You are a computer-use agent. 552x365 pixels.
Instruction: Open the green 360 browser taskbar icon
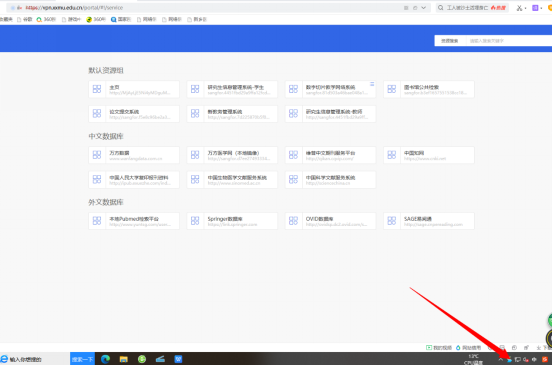tap(142, 359)
